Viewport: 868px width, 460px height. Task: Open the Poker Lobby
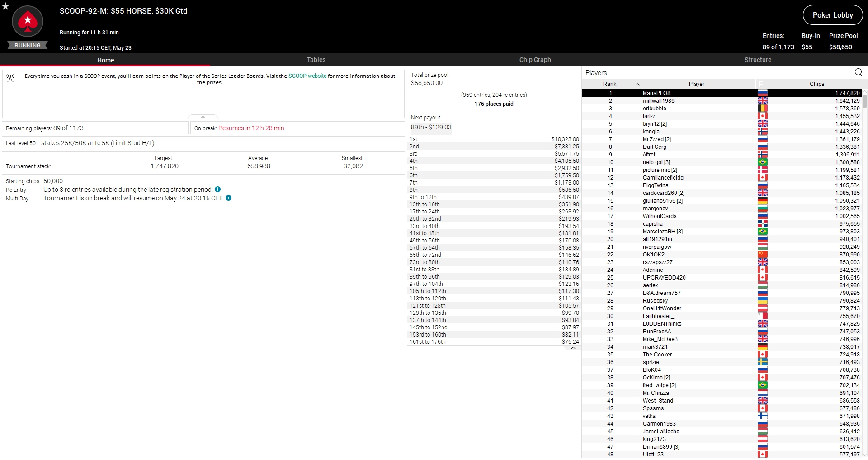pyautogui.click(x=833, y=15)
